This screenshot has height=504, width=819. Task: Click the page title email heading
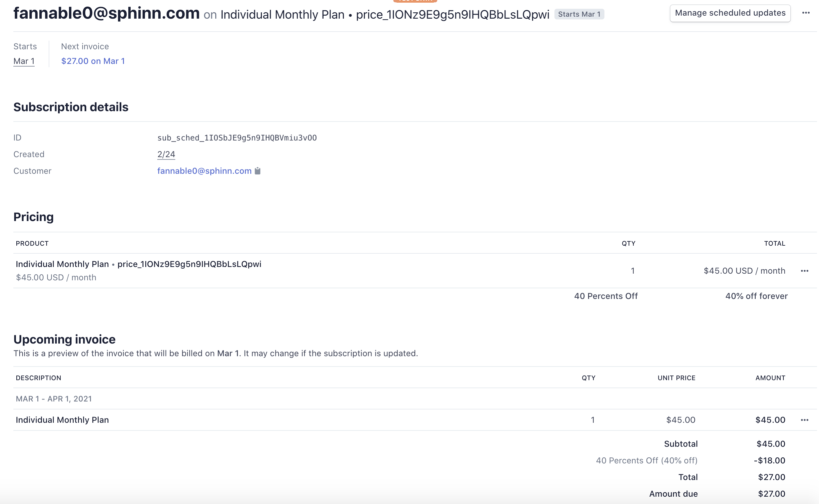pos(106,13)
